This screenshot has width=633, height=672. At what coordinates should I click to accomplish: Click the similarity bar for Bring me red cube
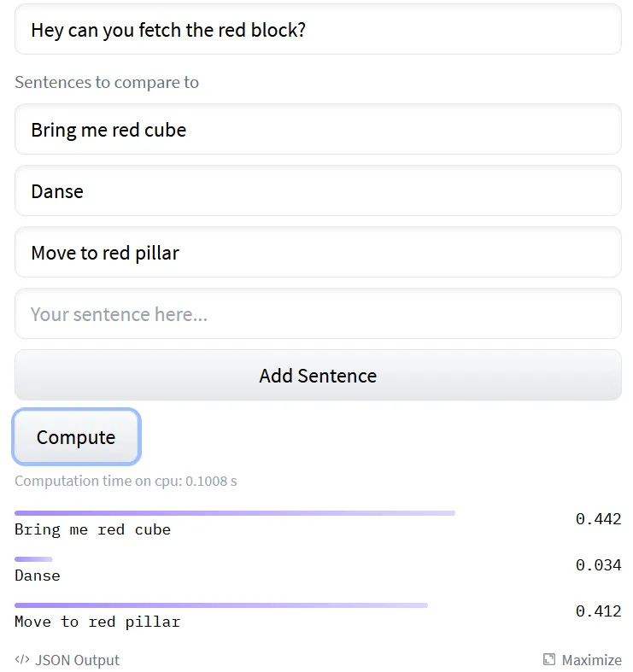235,513
